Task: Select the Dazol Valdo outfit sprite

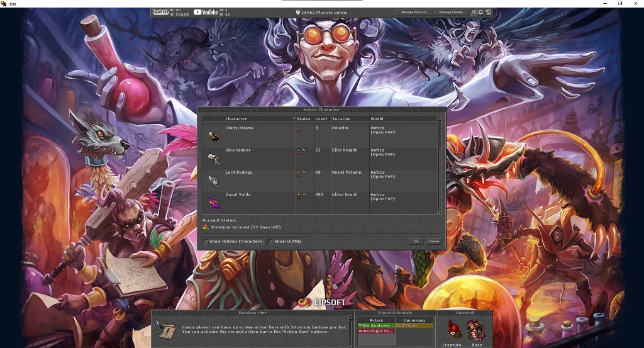Action: point(213,201)
